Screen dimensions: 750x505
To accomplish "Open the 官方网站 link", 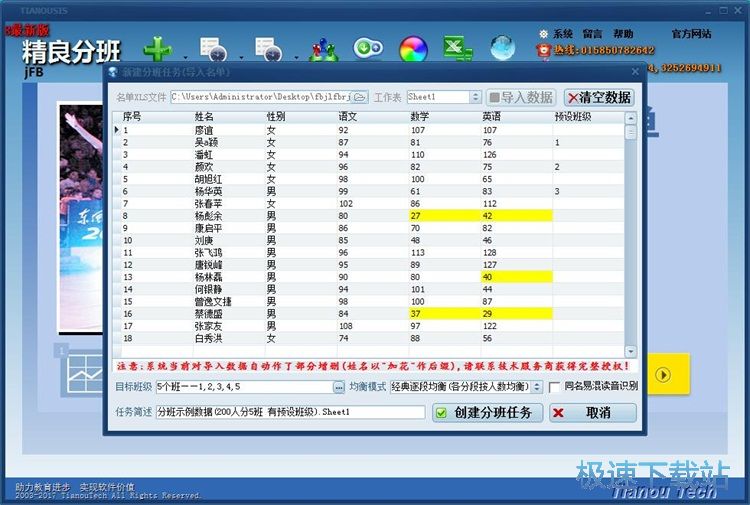I will click(691, 33).
